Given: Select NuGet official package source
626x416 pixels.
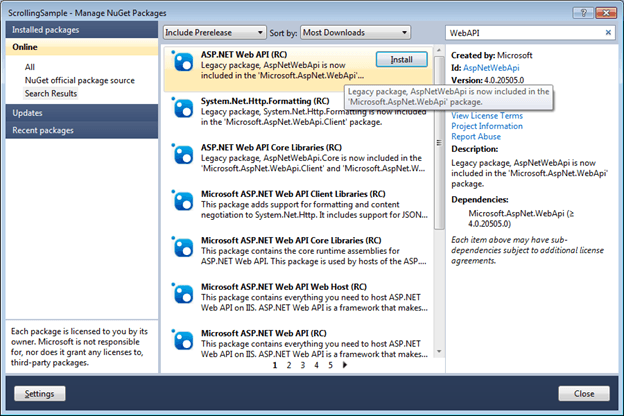Looking at the screenshot, I should [x=80, y=80].
